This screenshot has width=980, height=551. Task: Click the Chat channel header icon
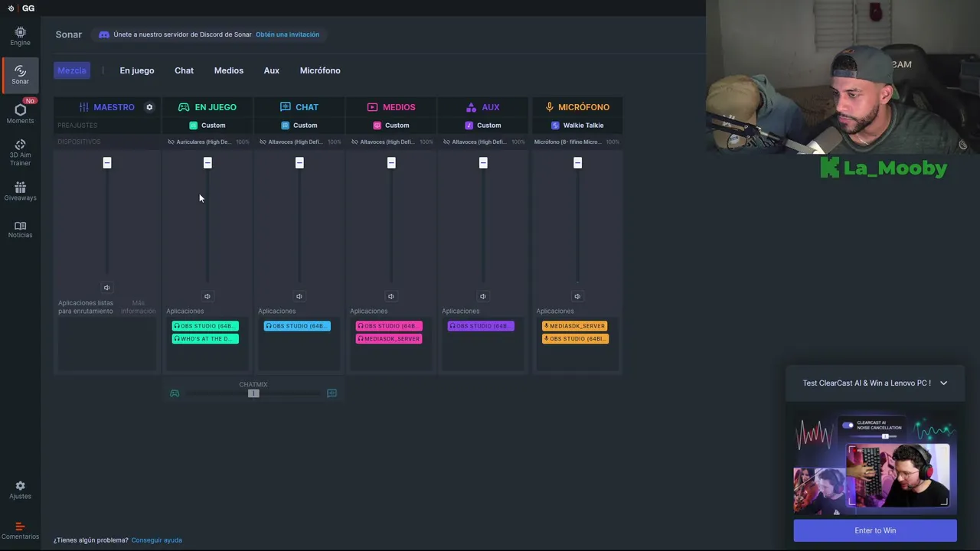(286, 107)
